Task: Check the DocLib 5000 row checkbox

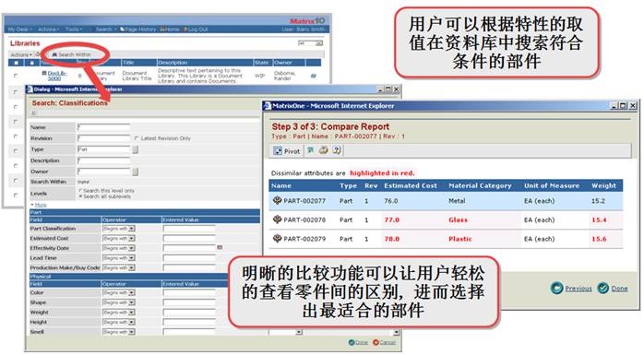Action: tap(16, 76)
